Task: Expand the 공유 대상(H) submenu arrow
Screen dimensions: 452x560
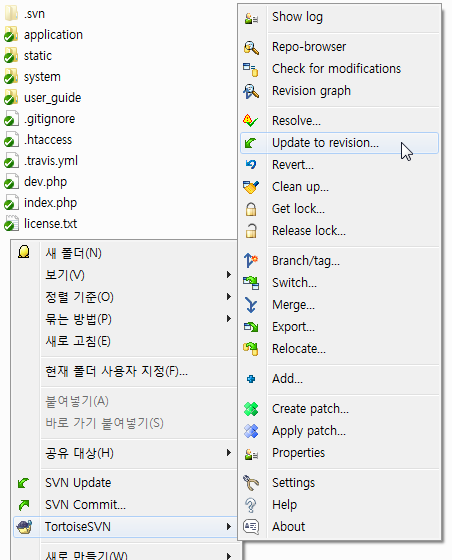Action: pos(229,452)
